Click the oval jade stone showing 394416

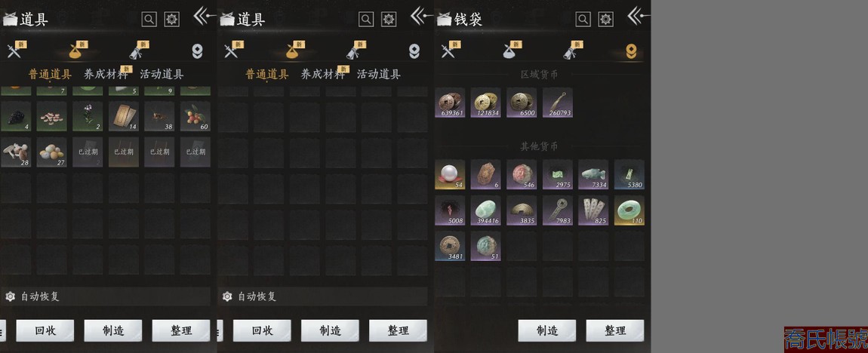coord(486,210)
